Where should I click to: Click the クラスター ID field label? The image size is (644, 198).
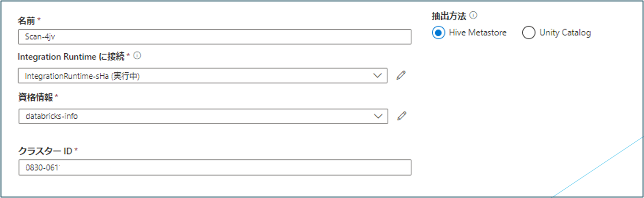45,151
